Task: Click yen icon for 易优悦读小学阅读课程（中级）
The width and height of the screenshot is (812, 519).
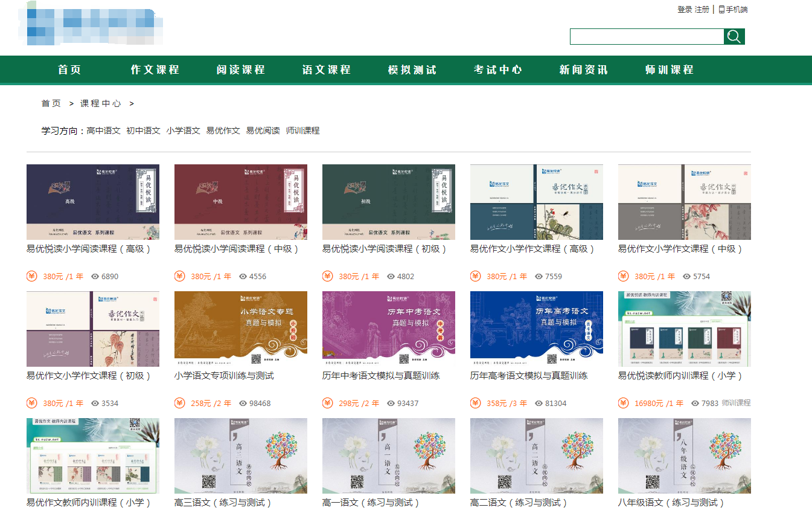Action: pyautogui.click(x=180, y=276)
